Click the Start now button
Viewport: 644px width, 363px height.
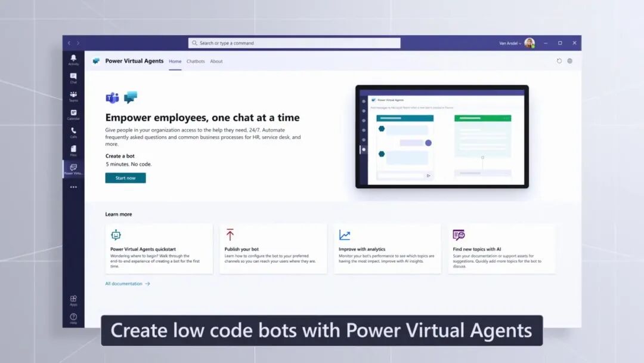tap(125, 178)
